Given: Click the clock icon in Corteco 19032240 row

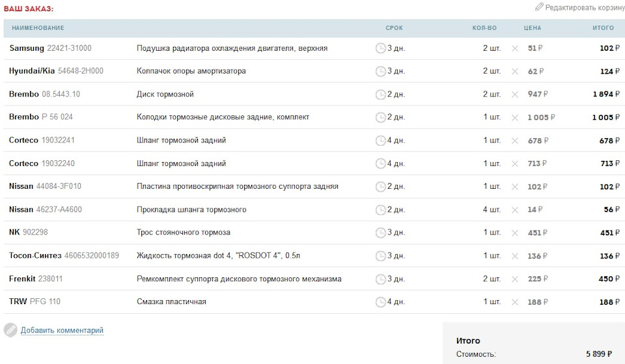Looking at the screenshot, I should [381, 163].
